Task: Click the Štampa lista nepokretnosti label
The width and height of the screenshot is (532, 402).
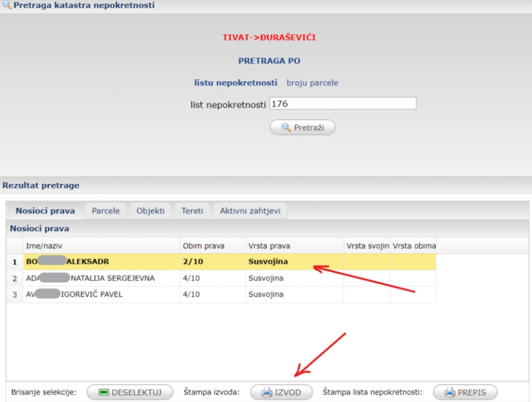Action: pyautogui.click(x=372, y=392)
